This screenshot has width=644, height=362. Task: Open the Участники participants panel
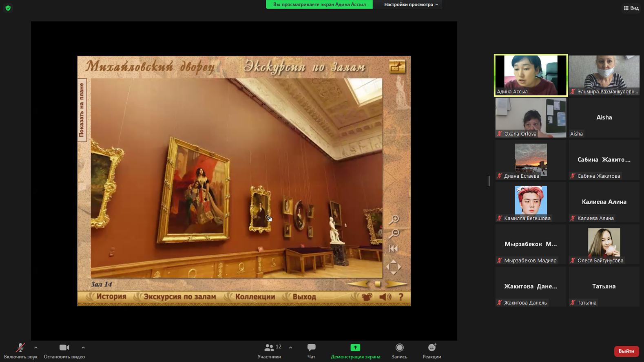point(269,351)
